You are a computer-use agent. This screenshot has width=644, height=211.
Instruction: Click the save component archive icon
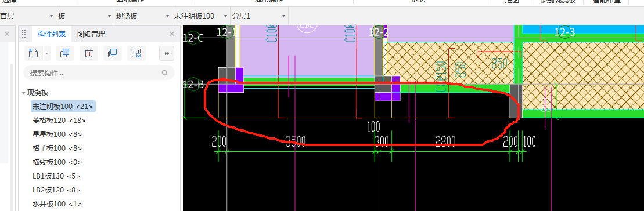136,53
